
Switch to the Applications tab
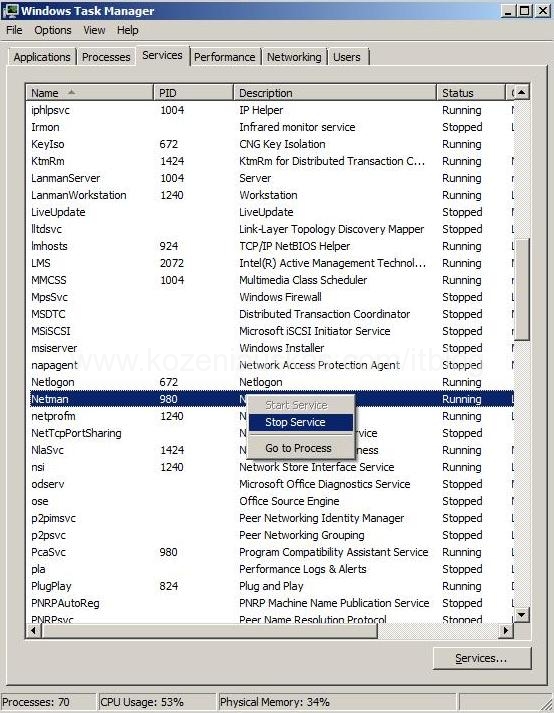[x=42, y=57]
